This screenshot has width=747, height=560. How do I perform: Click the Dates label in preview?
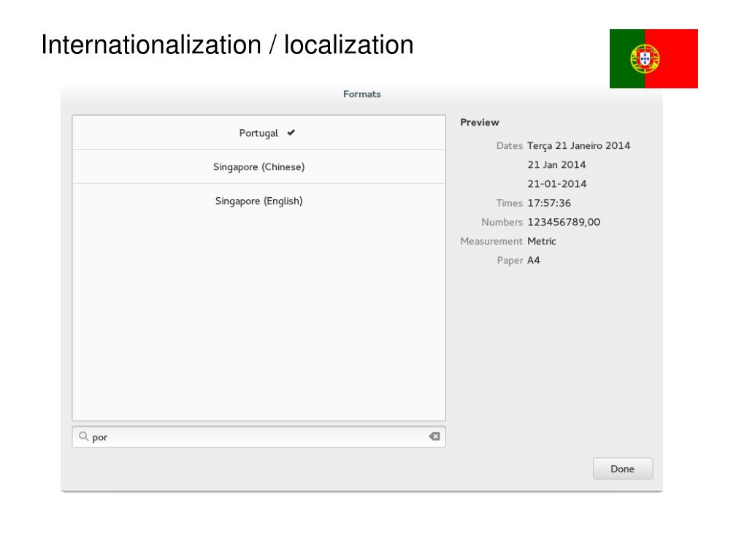click(509, 146)
